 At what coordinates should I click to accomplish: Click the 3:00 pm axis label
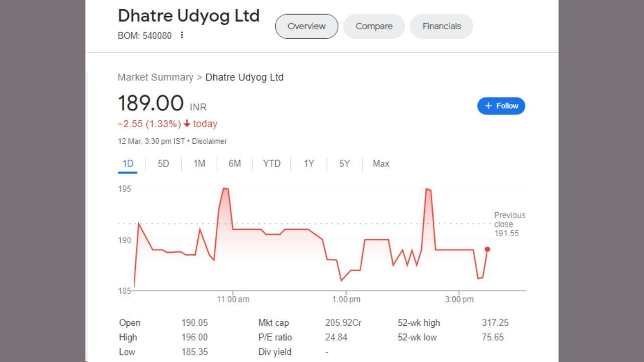click(x=459, y=299)
